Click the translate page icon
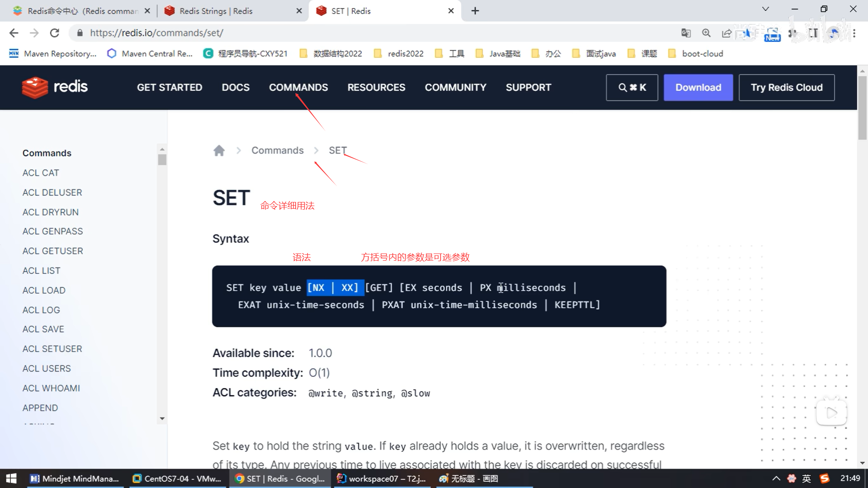 coord(686,33)
